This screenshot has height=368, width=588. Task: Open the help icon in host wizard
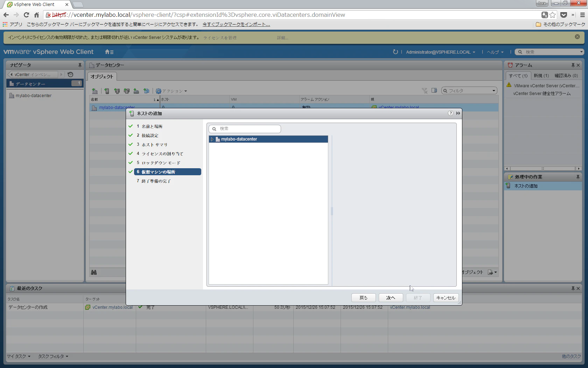(450, 113)
